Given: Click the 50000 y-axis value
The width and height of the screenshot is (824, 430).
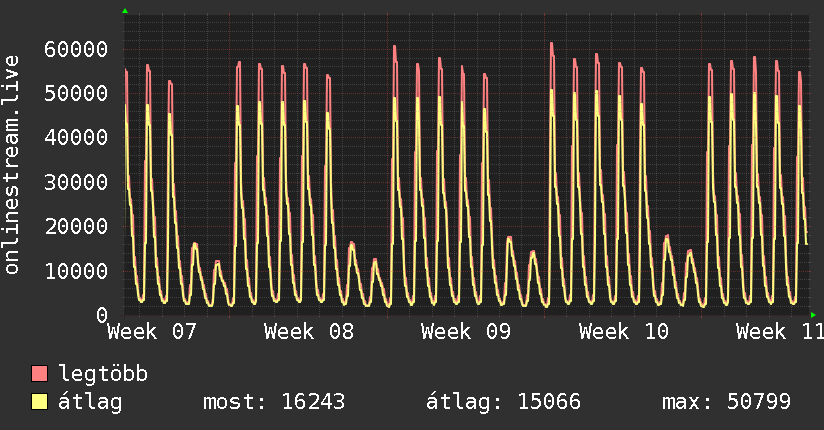Looking at the screenshot, I should click(76, 94).
